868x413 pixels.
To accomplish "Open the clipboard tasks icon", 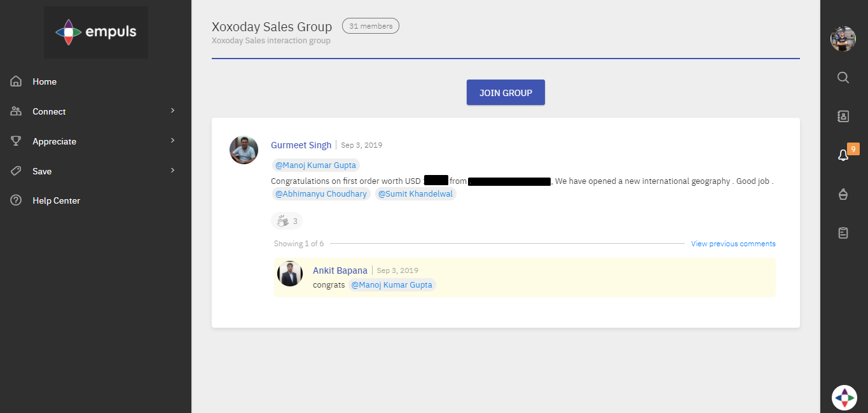I will pyautogui.click(x=843, y=233).
